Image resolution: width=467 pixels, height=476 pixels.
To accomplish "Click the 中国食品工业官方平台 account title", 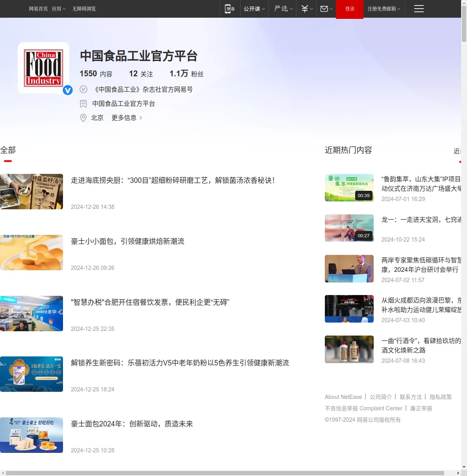I will pos(139,56).
